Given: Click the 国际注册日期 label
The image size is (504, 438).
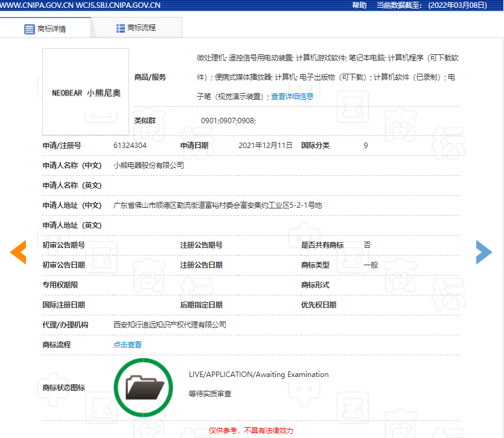Looking at the screenshot, I should (x=63, y=305).
